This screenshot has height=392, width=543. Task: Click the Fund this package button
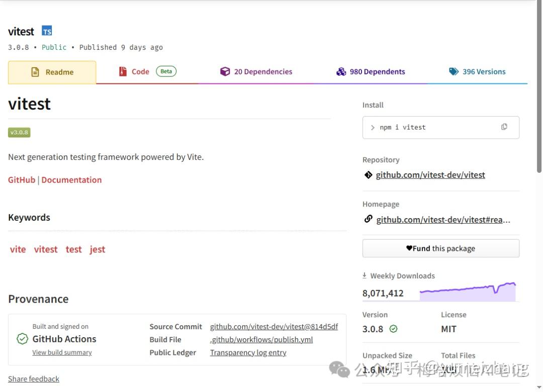(x=441, y=248)
